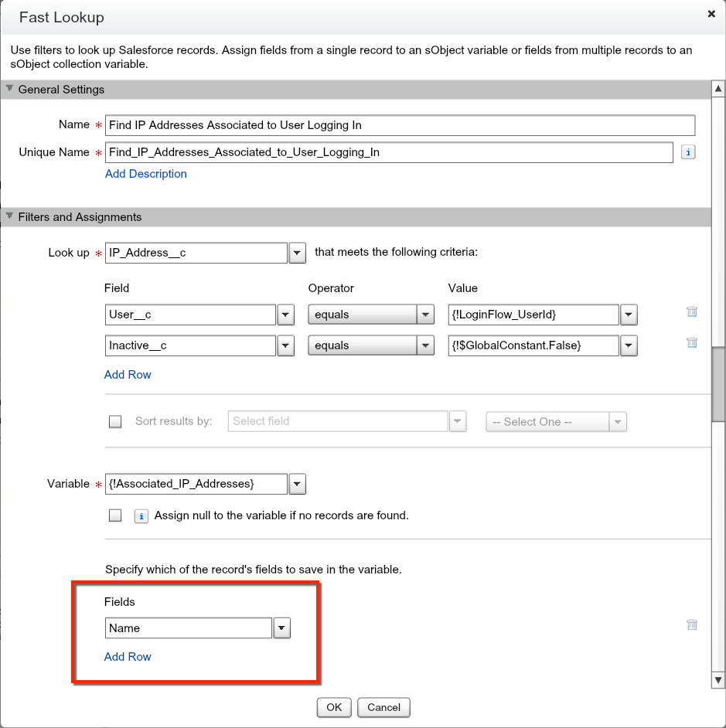Open the Variable dropdown for Associated_IP_Addresses

pos(297,485)
